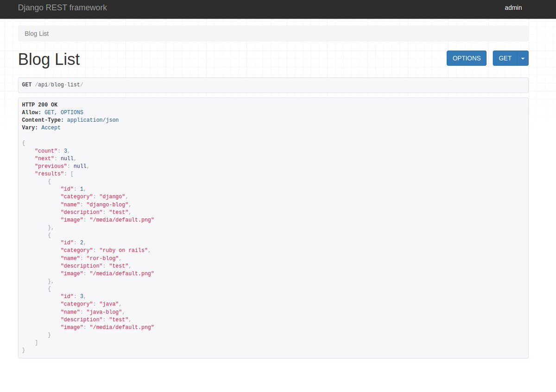Click the "id": 3 line

(73, 296)
